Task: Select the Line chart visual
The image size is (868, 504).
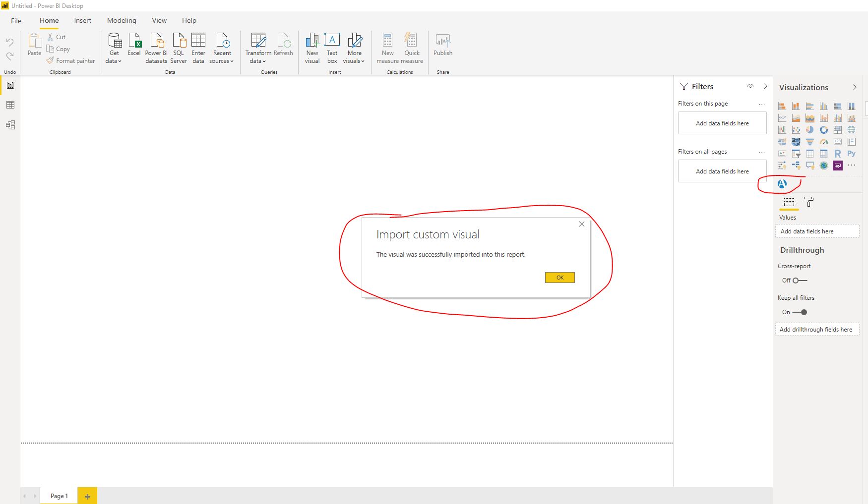Action: pyautogui.click(x=782, y=118)
